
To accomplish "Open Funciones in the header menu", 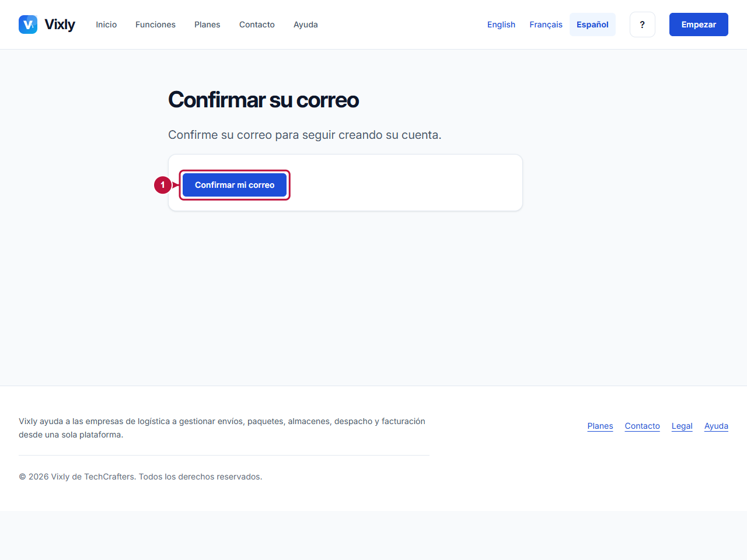I will tap(155, 24).
